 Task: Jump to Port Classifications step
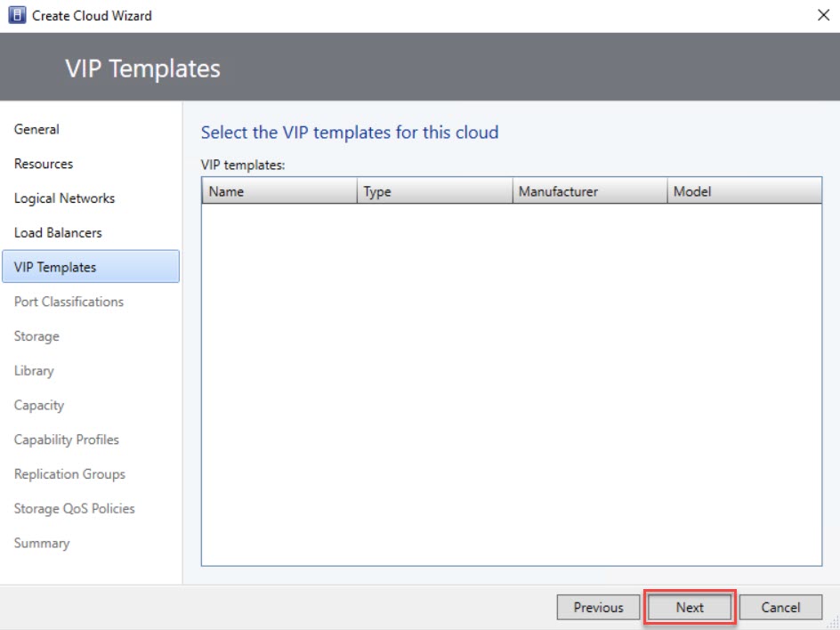[x=69, y=302]
